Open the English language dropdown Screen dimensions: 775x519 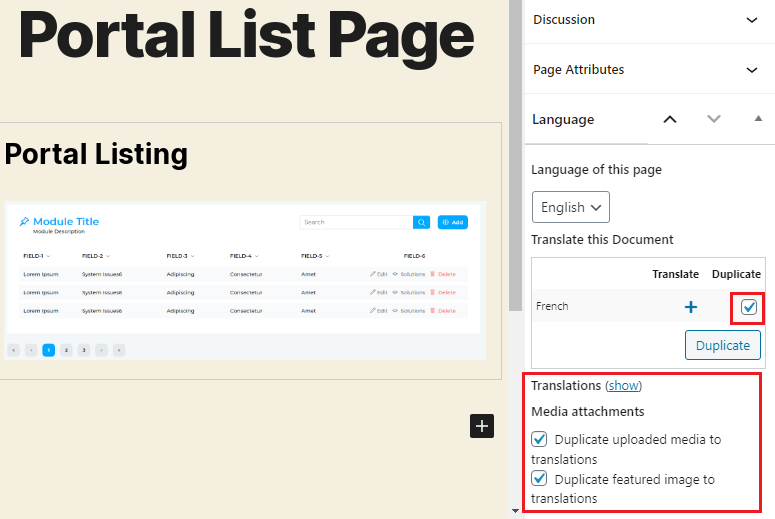(x=570, y=207)
